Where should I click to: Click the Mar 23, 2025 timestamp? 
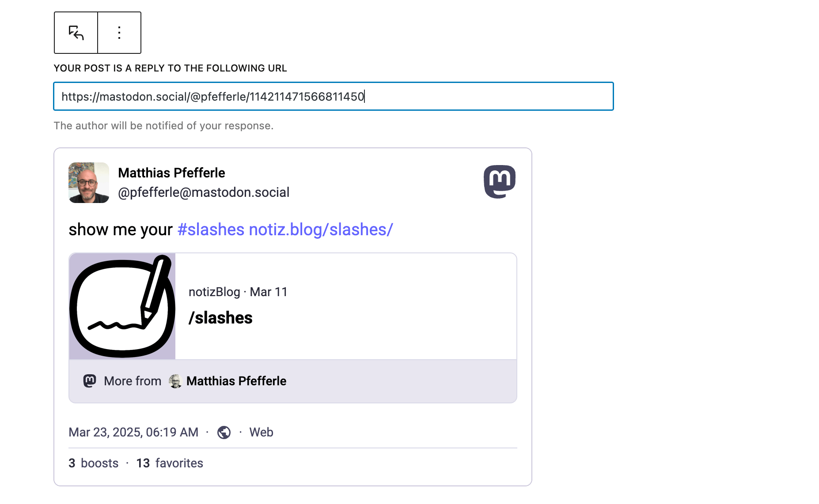point(133,432)
